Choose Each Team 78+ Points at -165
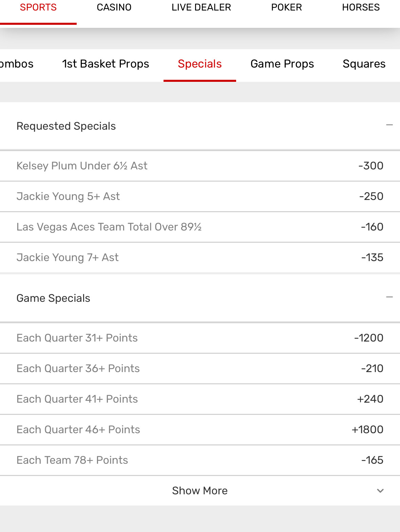 pos(372,460)
